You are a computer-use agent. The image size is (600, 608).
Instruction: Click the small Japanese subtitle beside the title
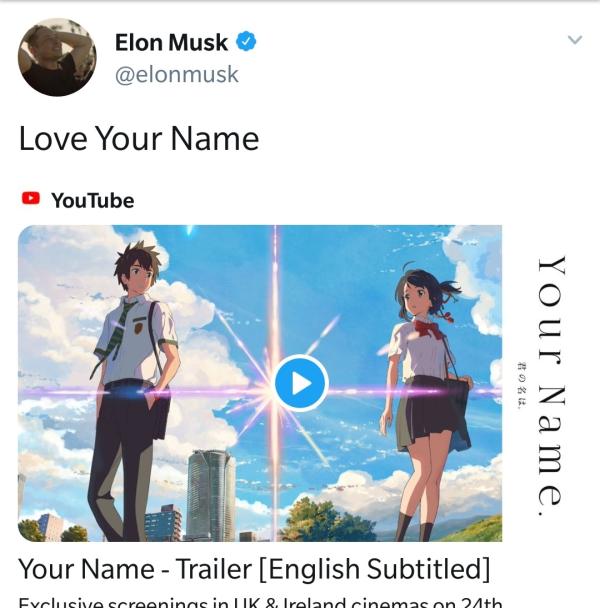coord(522,385)
